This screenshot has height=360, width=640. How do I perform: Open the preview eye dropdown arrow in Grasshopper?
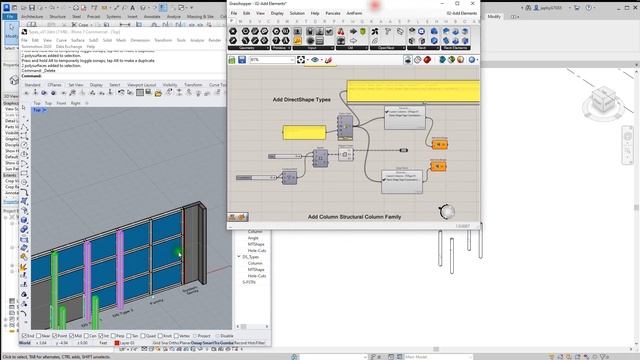(x=321, y=60)
